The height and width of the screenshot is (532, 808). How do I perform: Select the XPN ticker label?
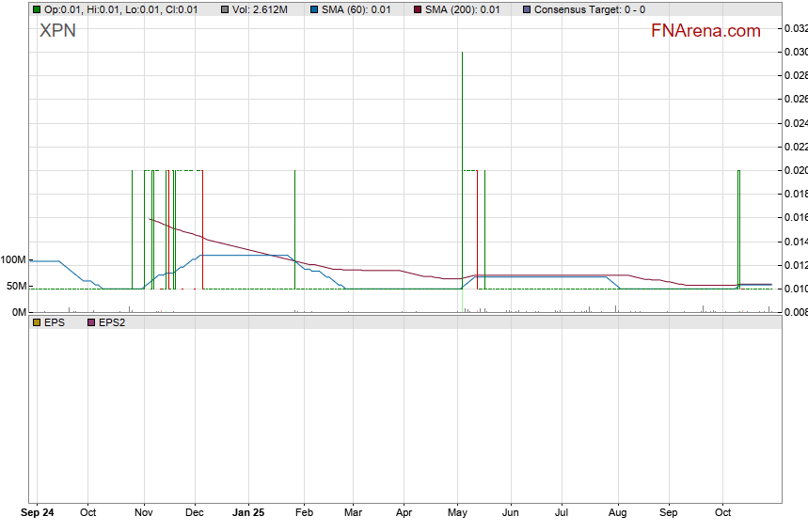[x=57, y=30]
